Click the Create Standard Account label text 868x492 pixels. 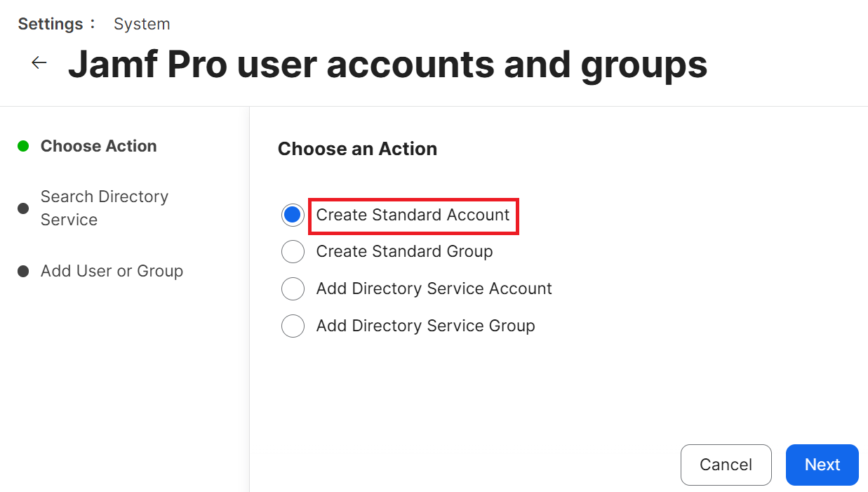coord(413,215)
